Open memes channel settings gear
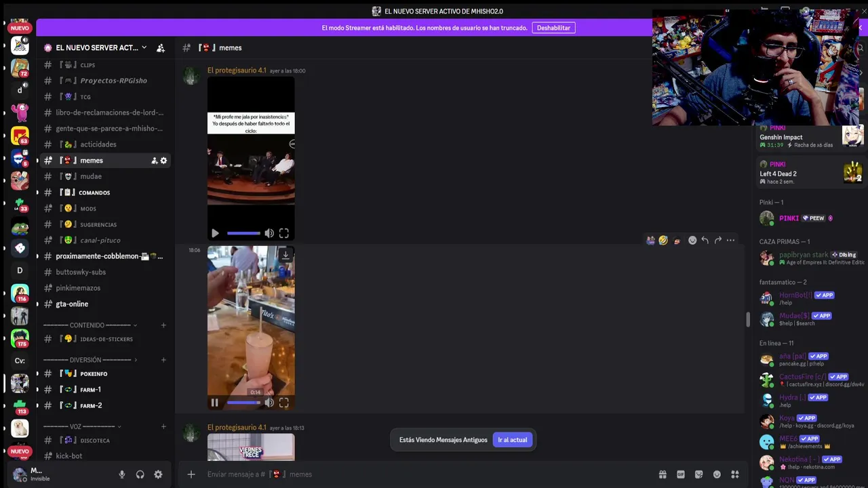Screen dimensions: 868x488 pos(163,161)
